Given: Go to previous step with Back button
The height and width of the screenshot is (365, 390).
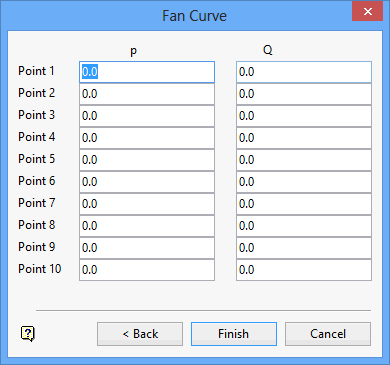Looking at the screenshot, I should tap(140, 334).
